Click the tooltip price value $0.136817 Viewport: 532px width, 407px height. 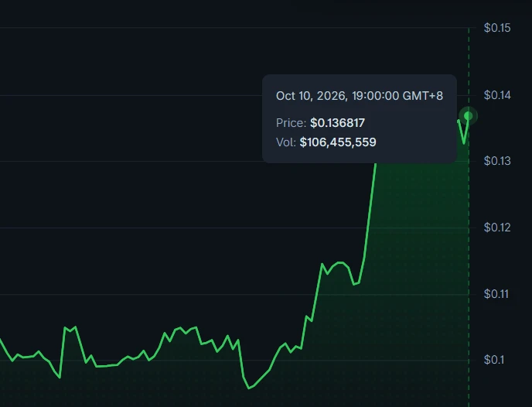[x=338, y=123]
